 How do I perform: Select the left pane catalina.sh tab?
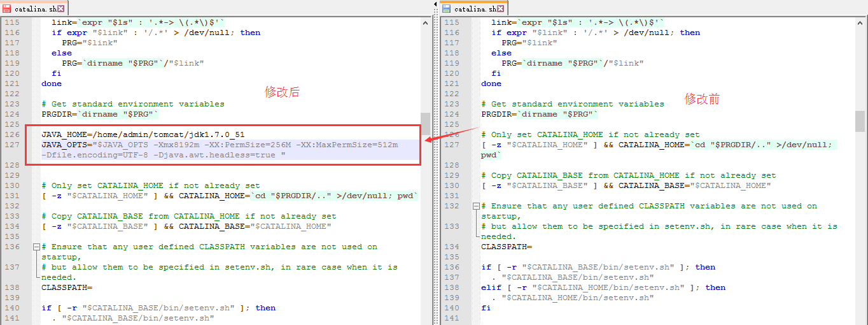point(34,9)
